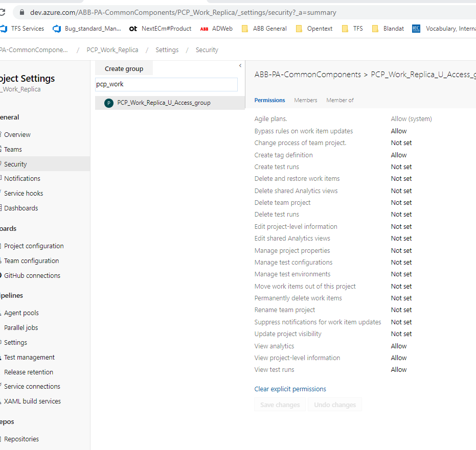Open the Blandat bookmark folder
Screen dimensions: 476x450
(x=388, y=29)
